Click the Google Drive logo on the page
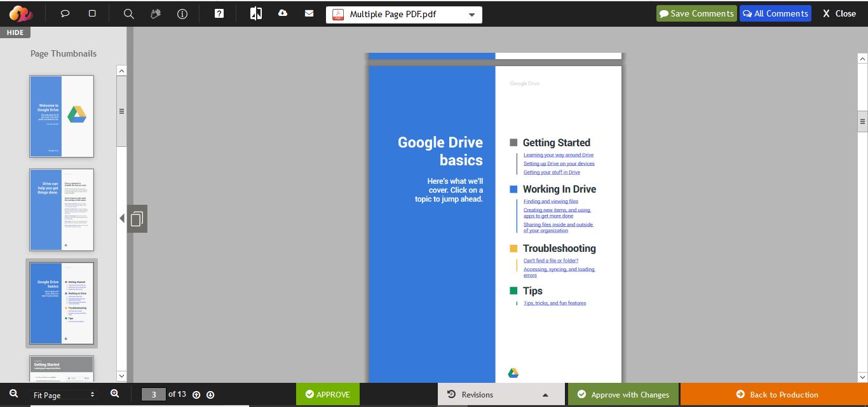 click(x=513, y=373)
